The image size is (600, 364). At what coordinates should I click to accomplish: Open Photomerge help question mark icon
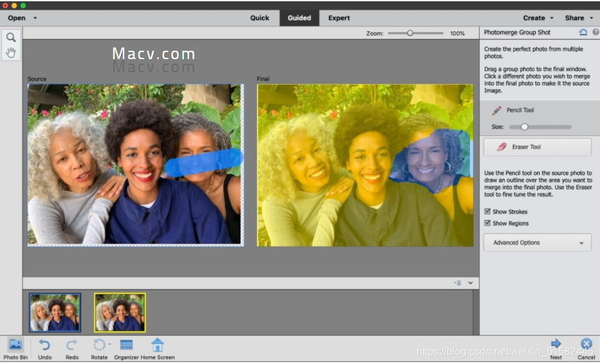tap(596, 32)
